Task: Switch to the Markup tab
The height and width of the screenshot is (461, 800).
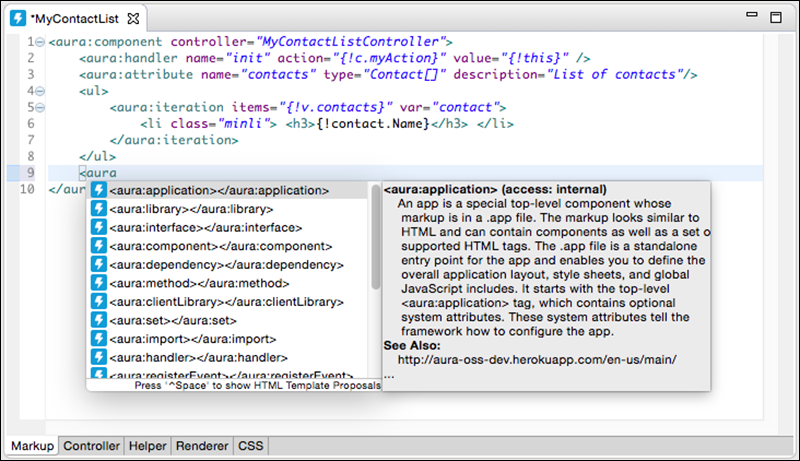Action: (x=32, y=446)
